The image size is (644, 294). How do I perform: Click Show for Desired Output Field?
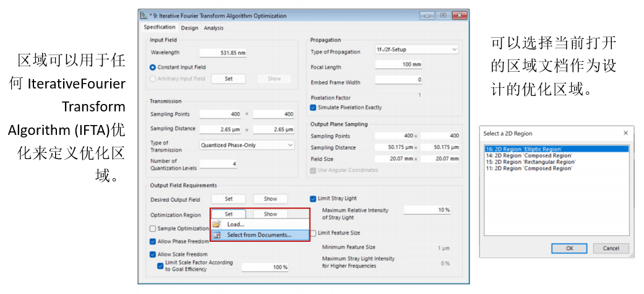click(x=270, y=199)
